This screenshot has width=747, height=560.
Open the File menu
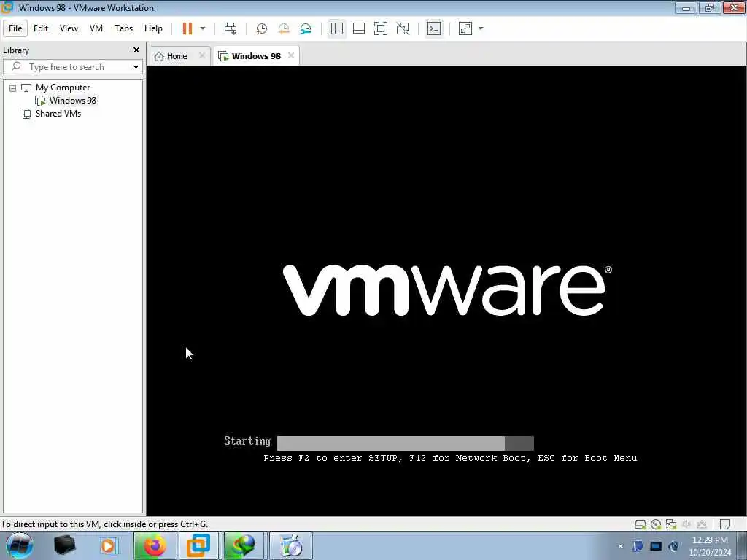point(15,28)
